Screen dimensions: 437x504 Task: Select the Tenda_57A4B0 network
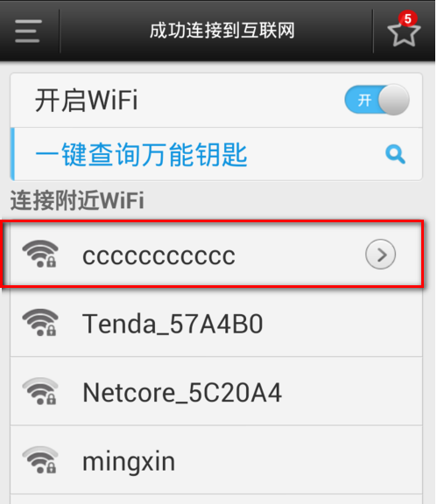click(216, 323)
